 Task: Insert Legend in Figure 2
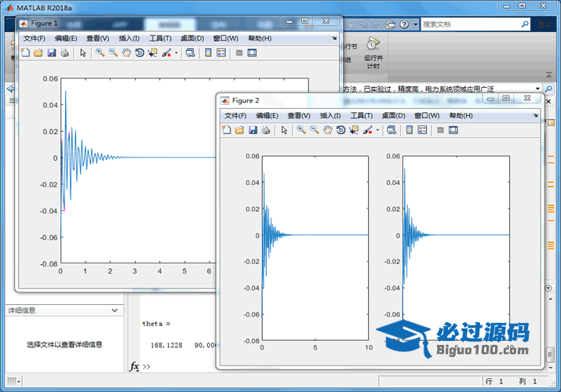[423, 130]
